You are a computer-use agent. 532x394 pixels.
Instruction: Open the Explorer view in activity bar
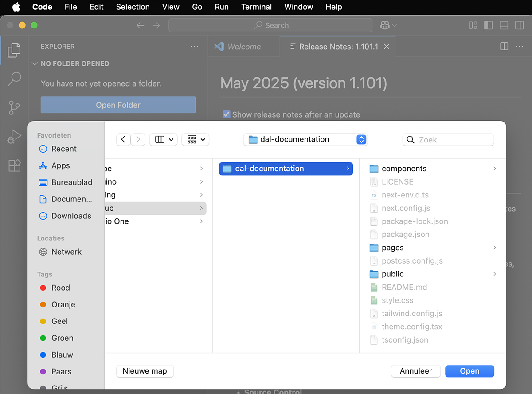[14, 50]
